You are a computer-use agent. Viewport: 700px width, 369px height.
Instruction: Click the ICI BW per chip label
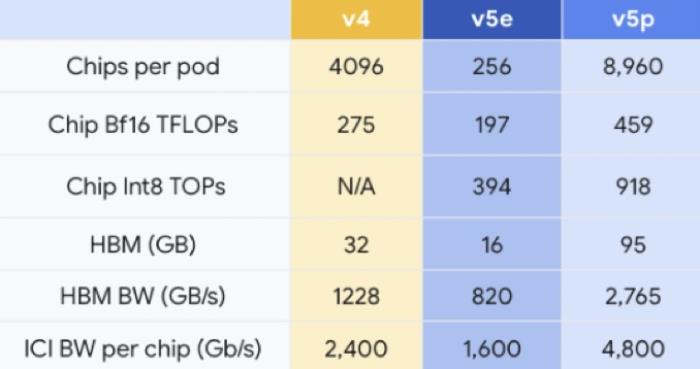[x=143, y=348]
